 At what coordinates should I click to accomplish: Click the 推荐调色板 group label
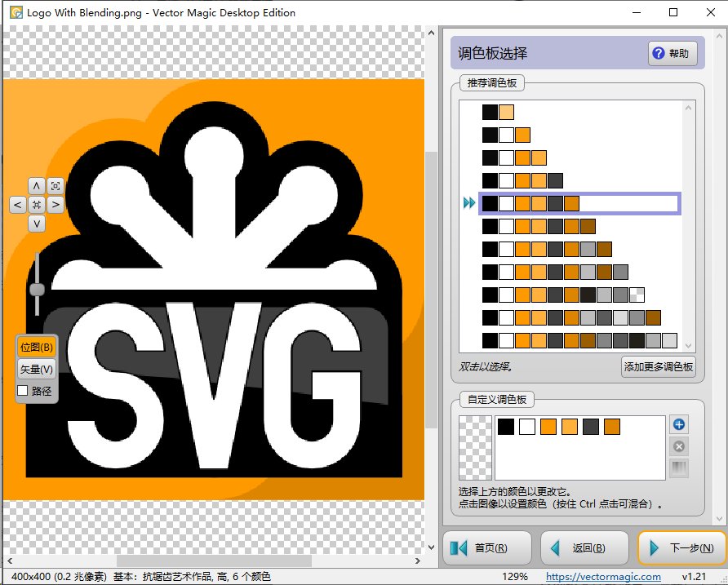click(491, 83)
